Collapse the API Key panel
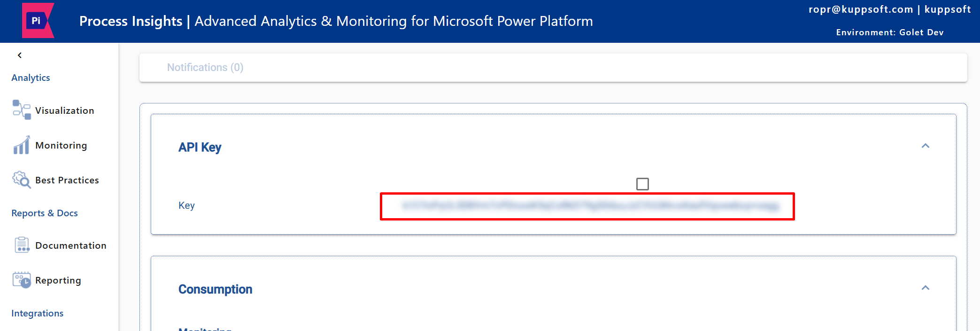 [x=926, y=146]
